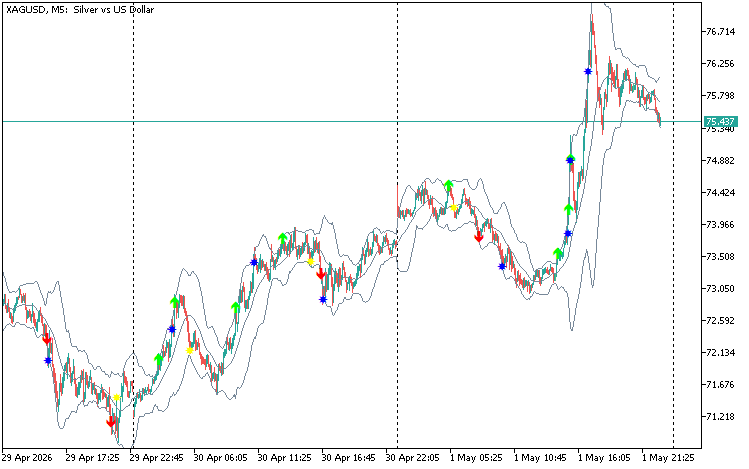Select the 76.256 price level label
The width and height of the screenshot is (749, 469).
(x=721, y=64)
